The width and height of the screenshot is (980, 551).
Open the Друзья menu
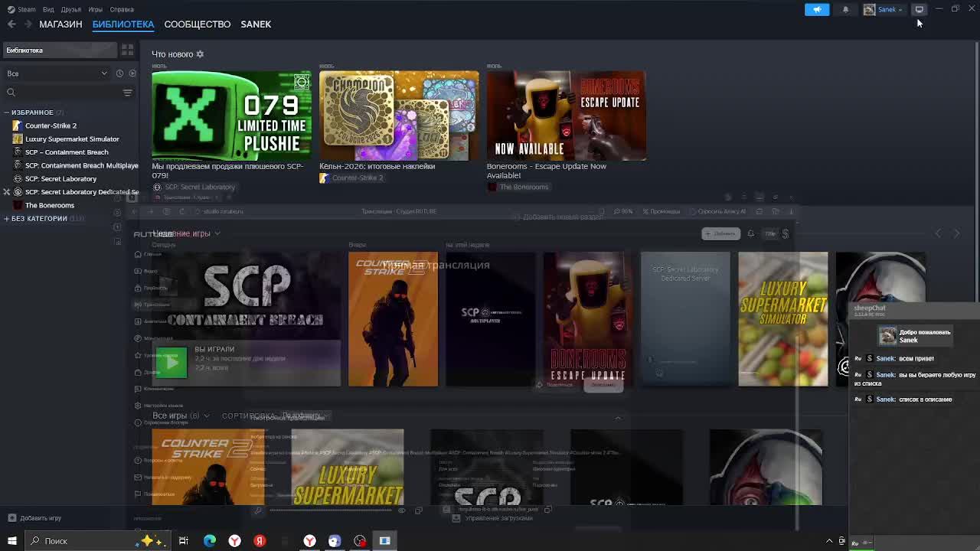(70, 9)
